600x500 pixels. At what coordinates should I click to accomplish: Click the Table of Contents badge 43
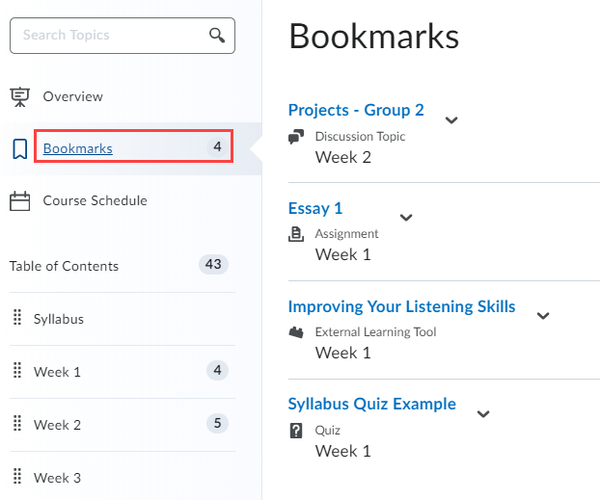(213, 264)
